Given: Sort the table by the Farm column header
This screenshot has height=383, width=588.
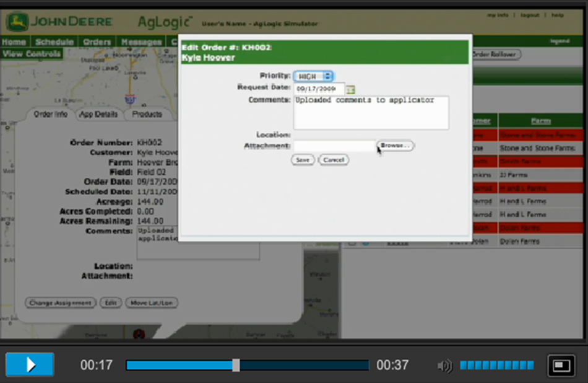Looking at the screenshot, I should click(x=541, y=121).
